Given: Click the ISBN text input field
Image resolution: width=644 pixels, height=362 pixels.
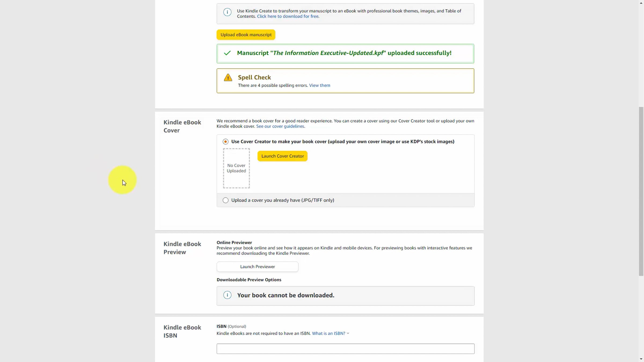Looking at the screenshot, I should (x=345, y=349).
